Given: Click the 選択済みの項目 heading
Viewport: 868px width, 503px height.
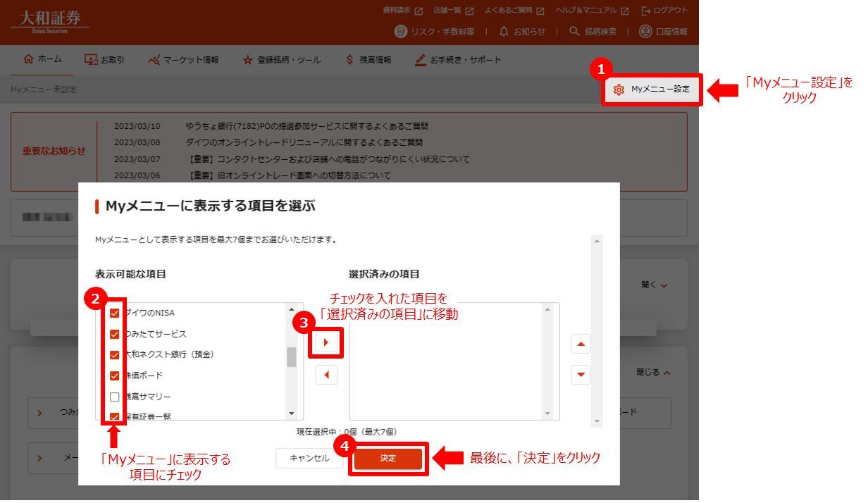Looking at the screenshot, I should [x=384, y=274].
